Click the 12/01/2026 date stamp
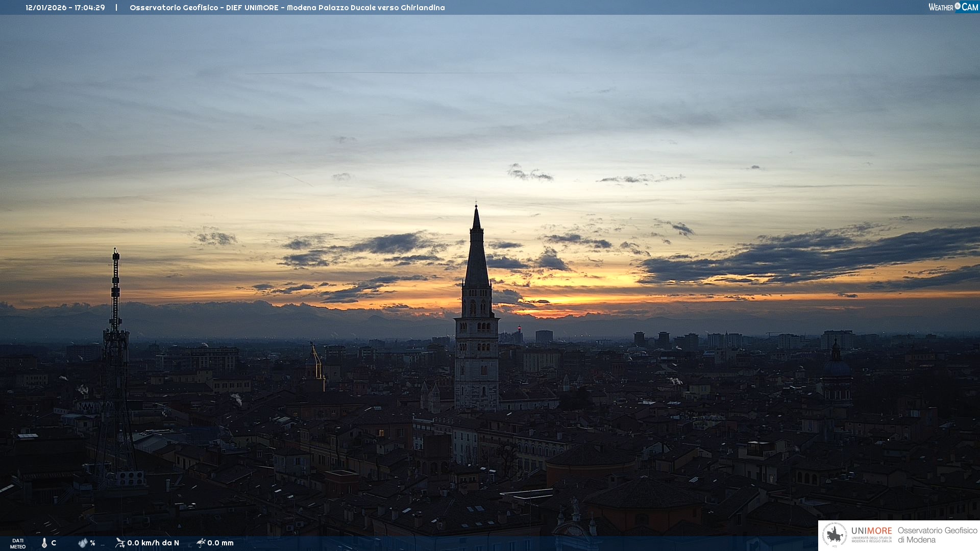 (x=46, y=8)
